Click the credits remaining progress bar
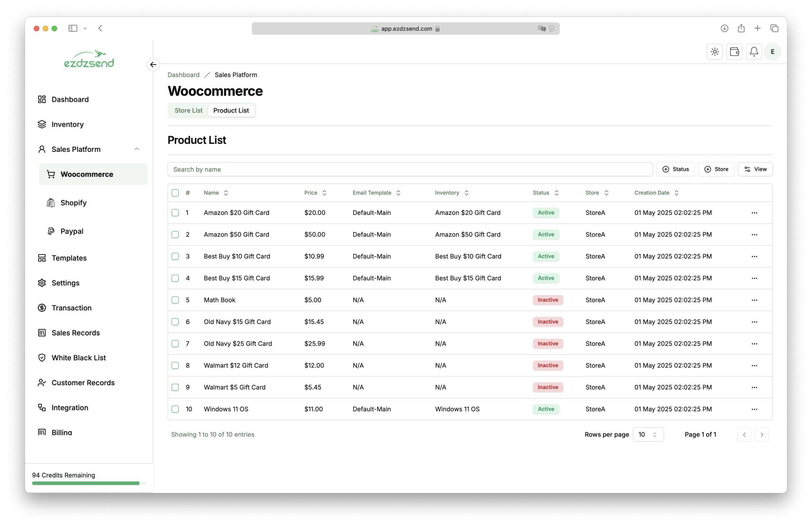The width and height of the screenshot is (812, 526). click(x=89, y=484)
